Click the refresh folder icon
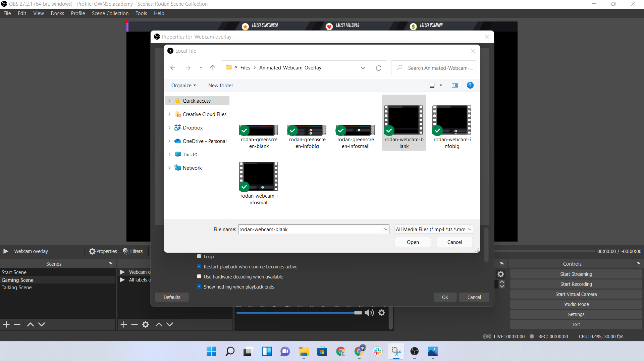Screen dimensions: 644x361 click(379, 68)
